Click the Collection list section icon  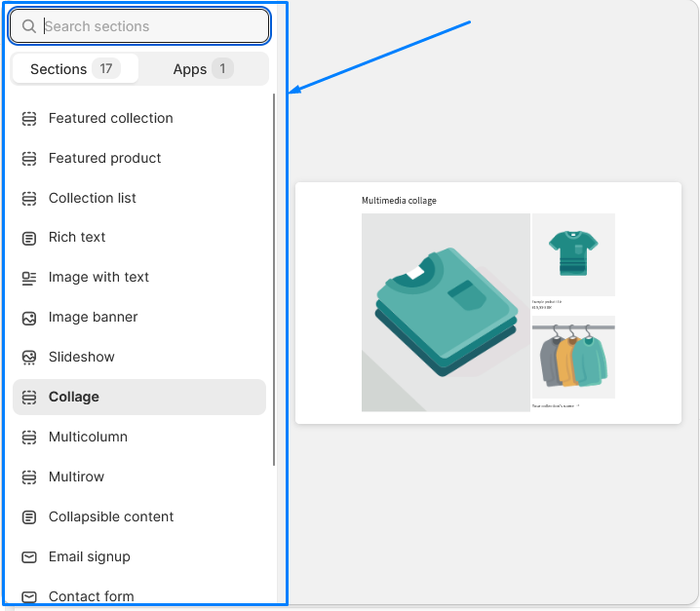(29, 198)
